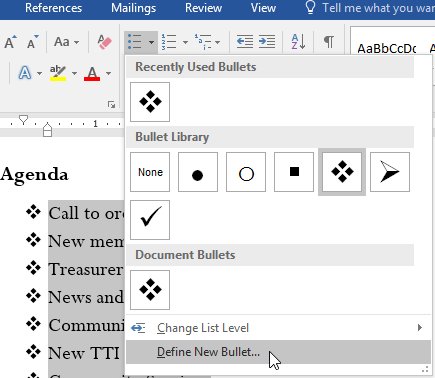Click the Increase Font Size icon
The image size is (435, 378).
coord(10,42)
